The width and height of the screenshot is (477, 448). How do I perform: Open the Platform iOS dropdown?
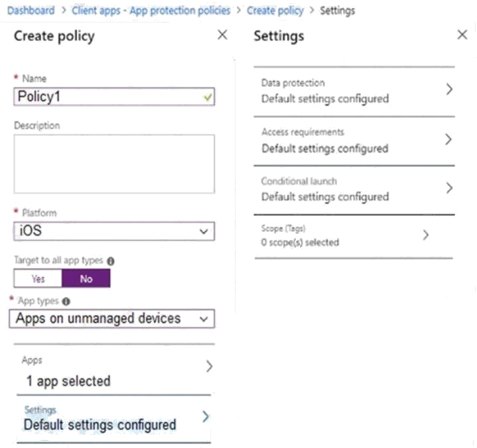click(114, 231)
